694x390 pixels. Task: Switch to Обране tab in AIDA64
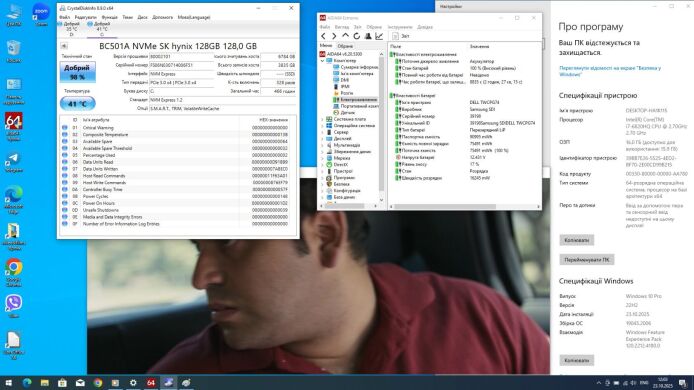[x=345, y=46]
